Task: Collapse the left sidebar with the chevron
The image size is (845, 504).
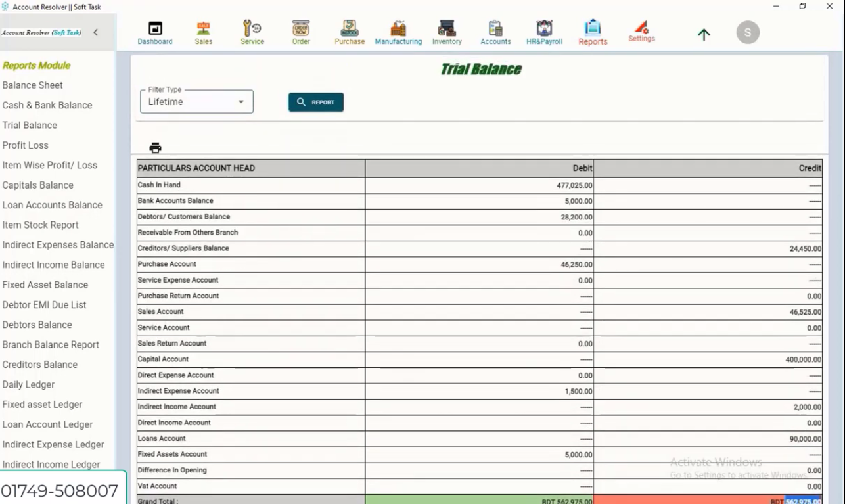Action: point(96,31)
